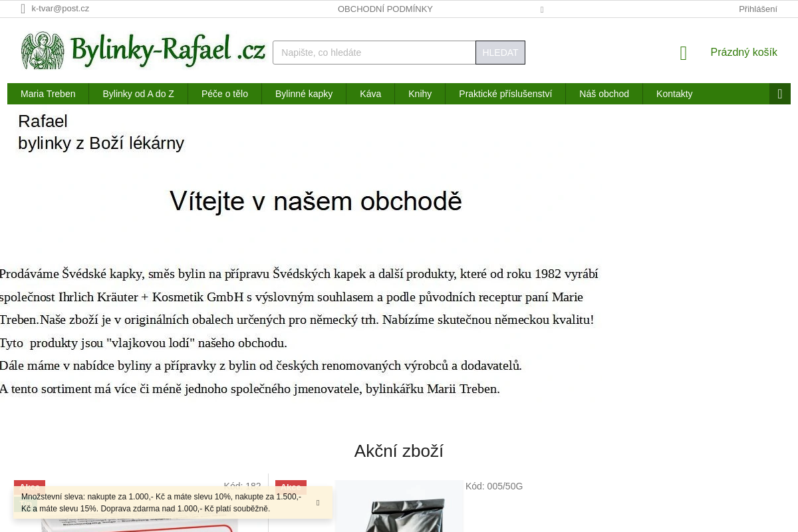Open Obchodní podmínky link
798x532 pixels.
click(x=385, y=9)
